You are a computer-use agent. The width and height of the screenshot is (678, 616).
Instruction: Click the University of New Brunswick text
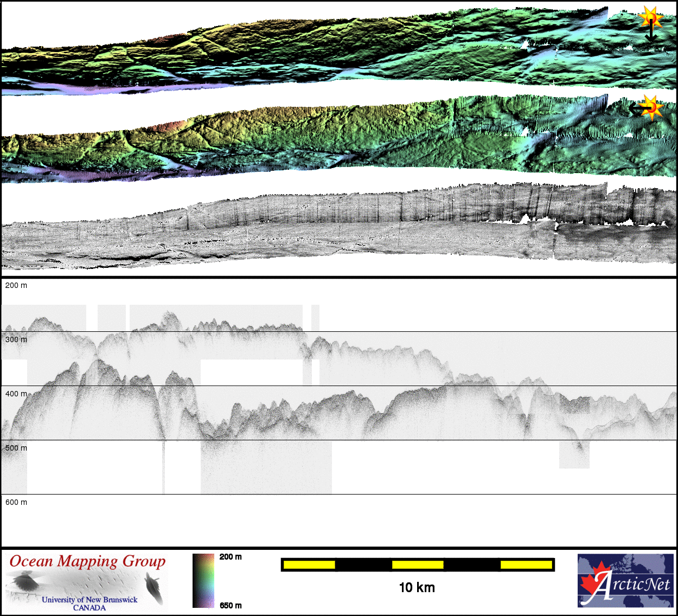(x=89, y=600)
